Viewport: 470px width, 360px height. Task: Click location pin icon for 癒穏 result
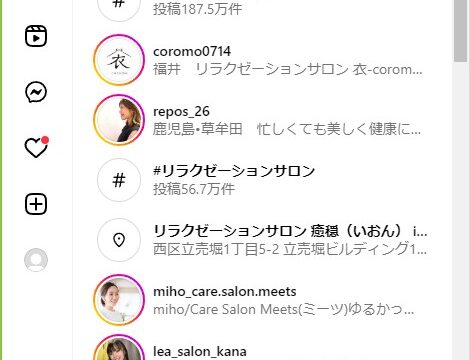[x=119, y=240]
